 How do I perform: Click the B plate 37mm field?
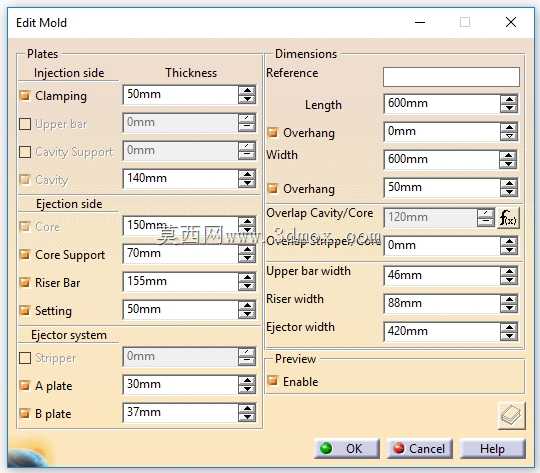(x=180, y=413)
